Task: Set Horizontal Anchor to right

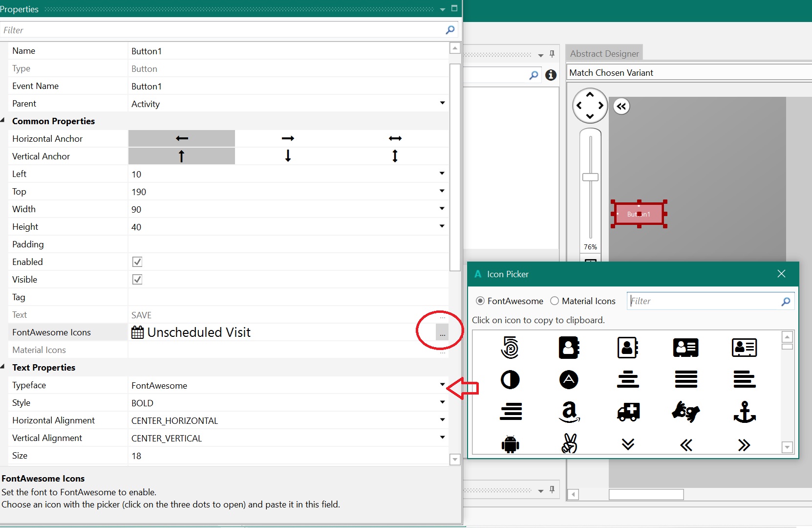Action: pos(288,138)
